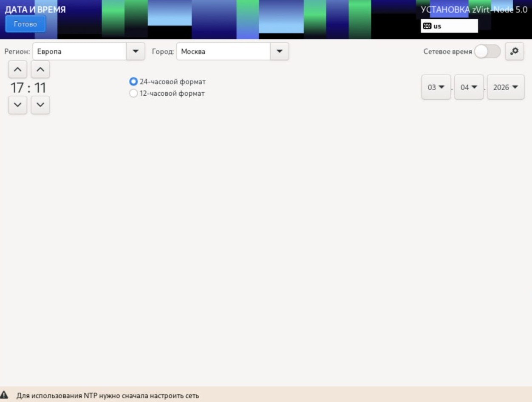The width and height of the screenshot is (532, 402).
Task: Open the month dropdown showing 04
Action: [x=469, y=87]
